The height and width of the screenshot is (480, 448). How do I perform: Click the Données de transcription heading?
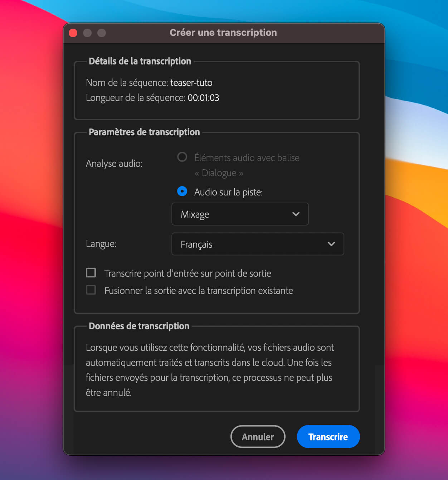point(139,326)
